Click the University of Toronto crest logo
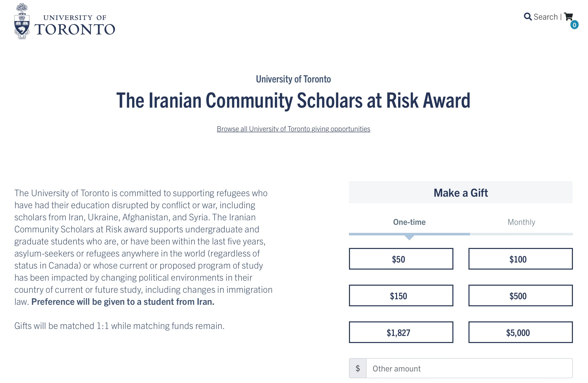This screenshot has height=383, width=588. click(22, 21)
